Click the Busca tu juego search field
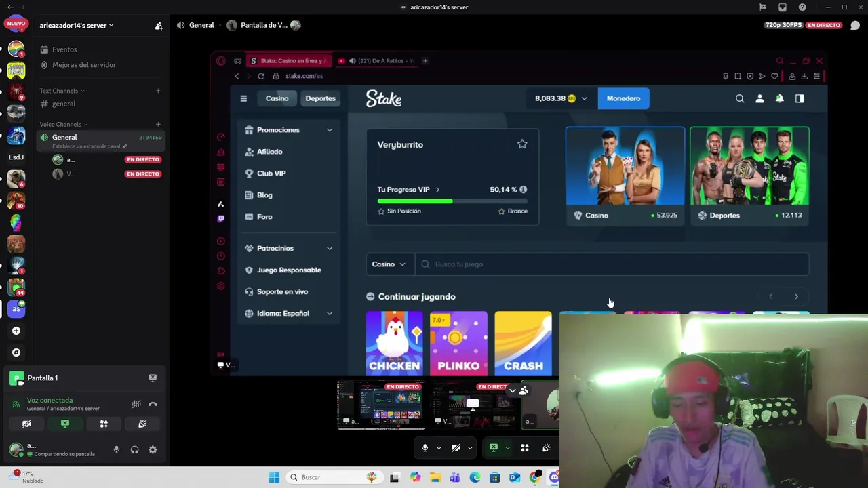Viewport: 868px width, 488px height. tap(612, 264)
